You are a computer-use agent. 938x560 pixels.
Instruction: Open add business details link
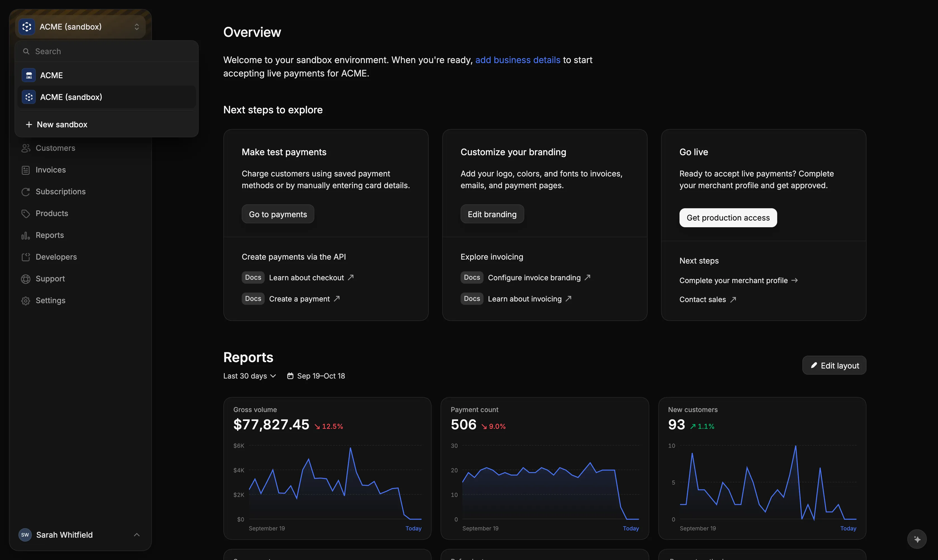pos(518,60)
